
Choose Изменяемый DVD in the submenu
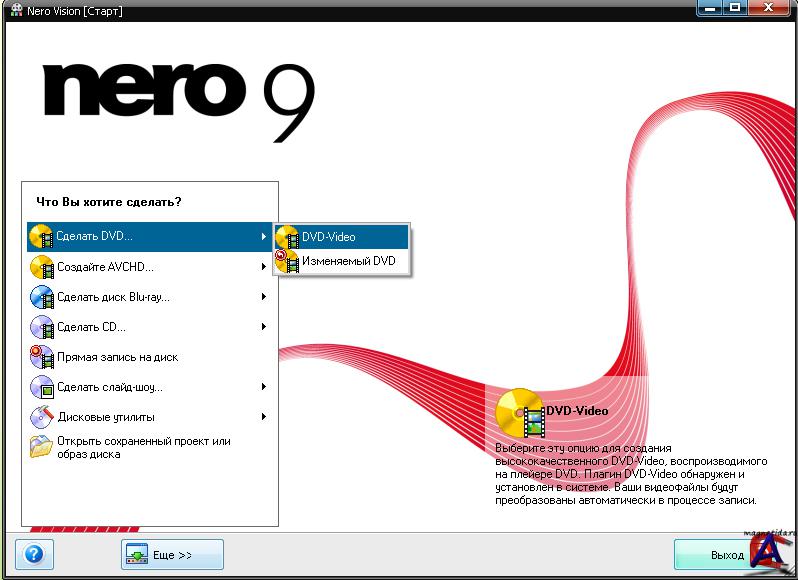coord(348,261)
